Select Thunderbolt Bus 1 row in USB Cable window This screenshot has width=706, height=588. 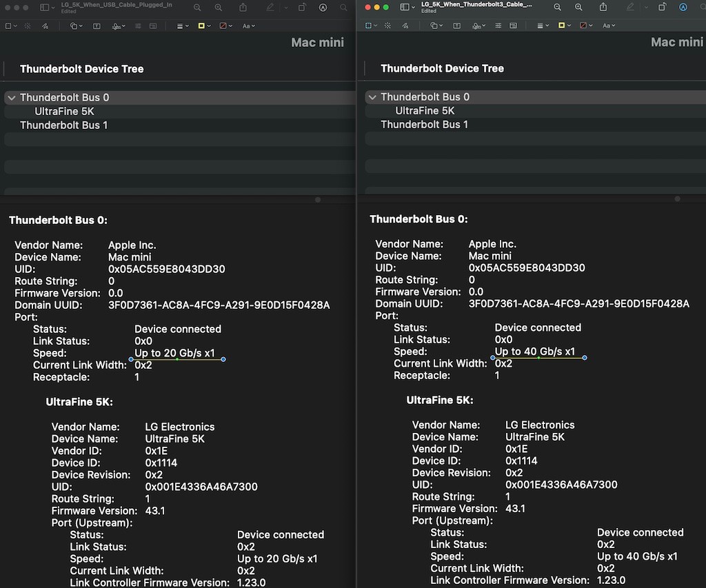pos(180,125)
